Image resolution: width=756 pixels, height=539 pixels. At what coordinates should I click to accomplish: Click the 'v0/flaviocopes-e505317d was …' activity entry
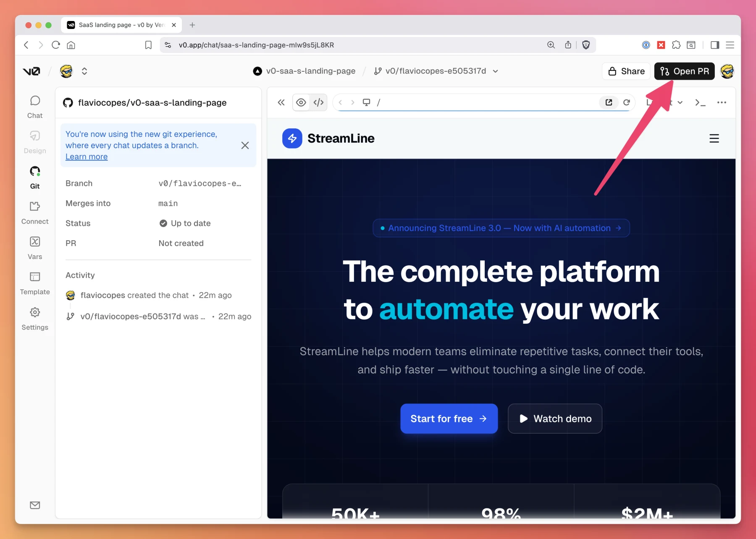click(158, 316)
